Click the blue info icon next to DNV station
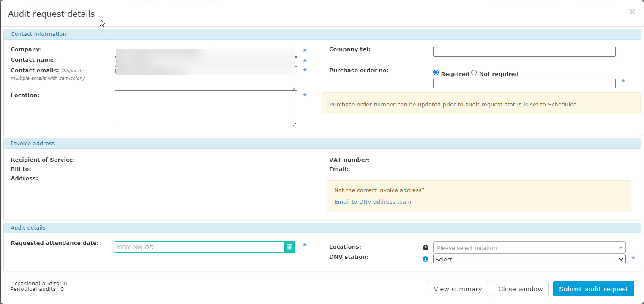The image size is (644, 304). [425, 259]
